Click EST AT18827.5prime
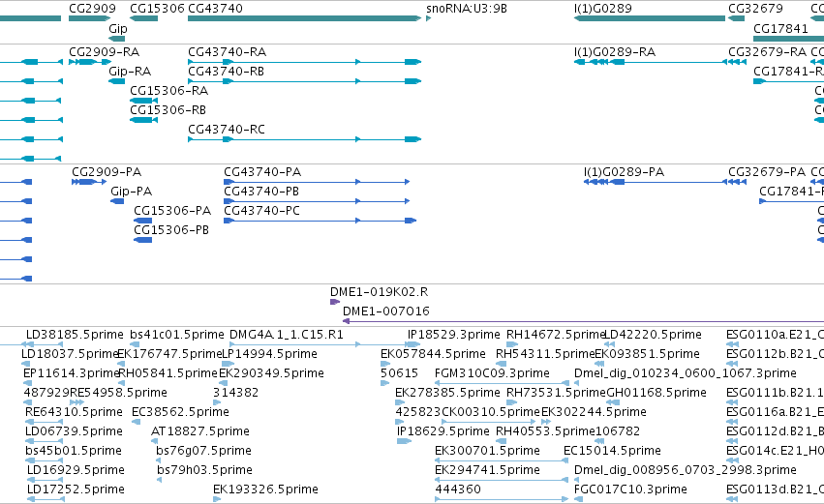Screen dimensions: 824x504 tap(200, 431)
